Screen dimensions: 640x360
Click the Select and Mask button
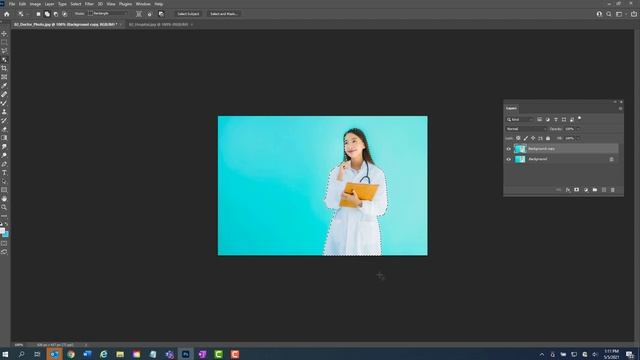[223, 14]
